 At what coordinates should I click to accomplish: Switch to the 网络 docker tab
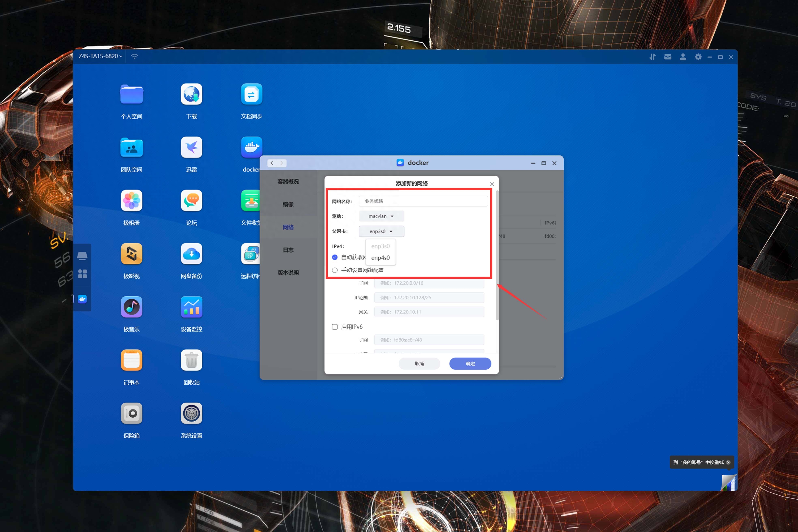pyautogui.click(x=288, y=227)
